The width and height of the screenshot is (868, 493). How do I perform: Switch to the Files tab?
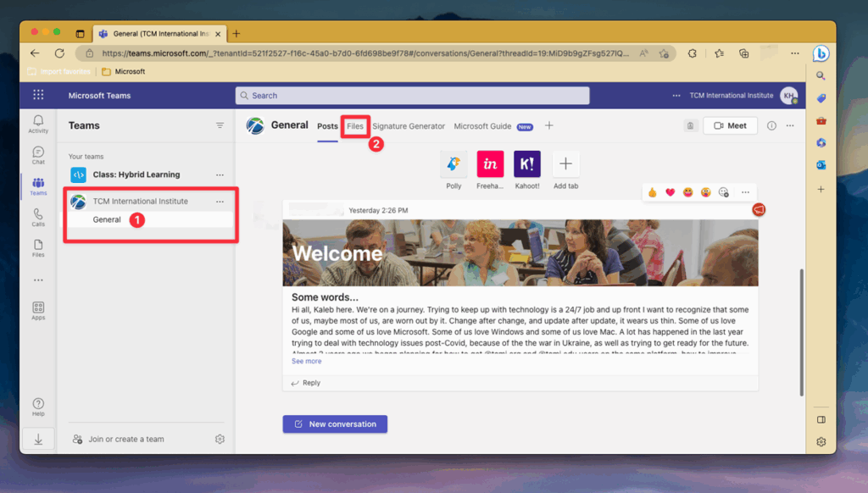354,126
